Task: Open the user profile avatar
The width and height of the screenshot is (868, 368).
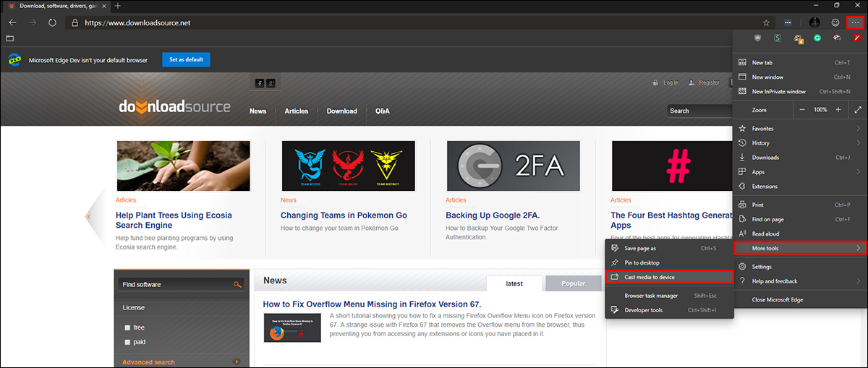Action: (814, 22)
